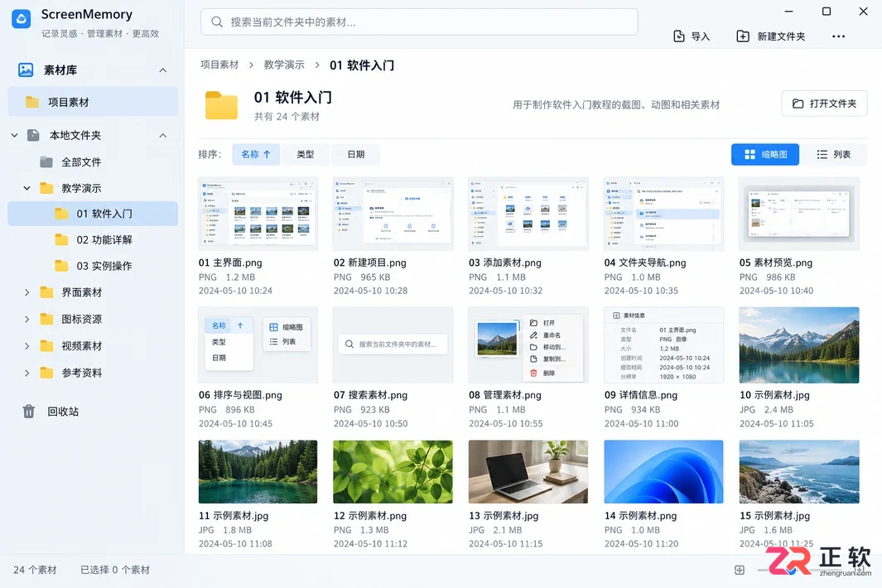882x588 pixels.
Task: Go to 教学演示 in breadcrumb
Action: click(x=284, y=65)
